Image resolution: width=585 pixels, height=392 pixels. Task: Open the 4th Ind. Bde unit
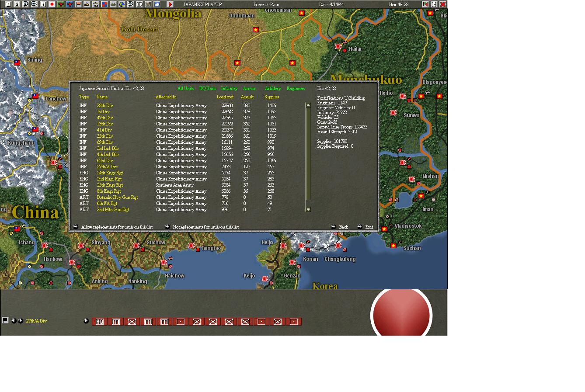108,155
